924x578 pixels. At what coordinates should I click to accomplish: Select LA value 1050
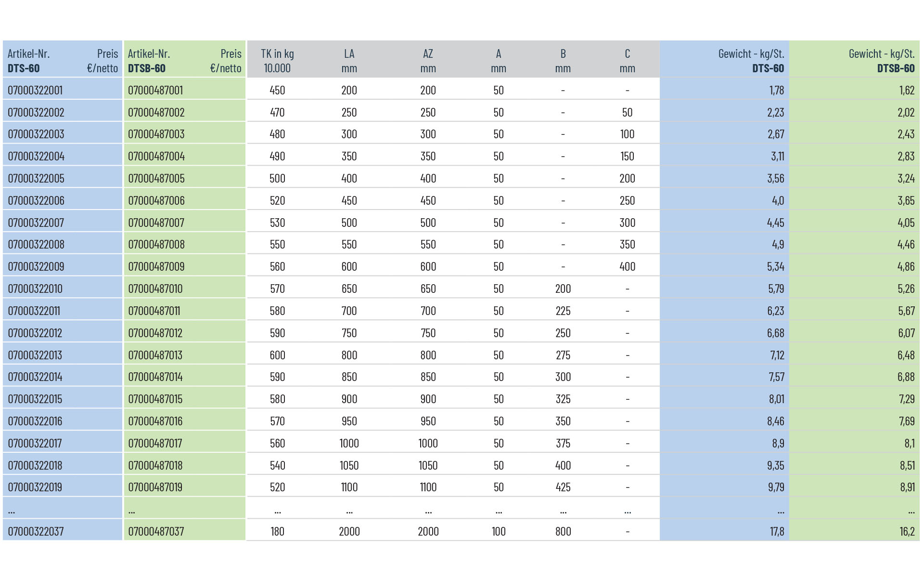point(349,465)
